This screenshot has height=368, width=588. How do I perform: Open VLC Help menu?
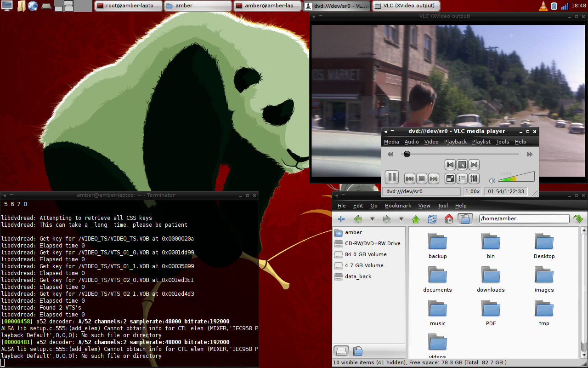click(x=520, y=142)
